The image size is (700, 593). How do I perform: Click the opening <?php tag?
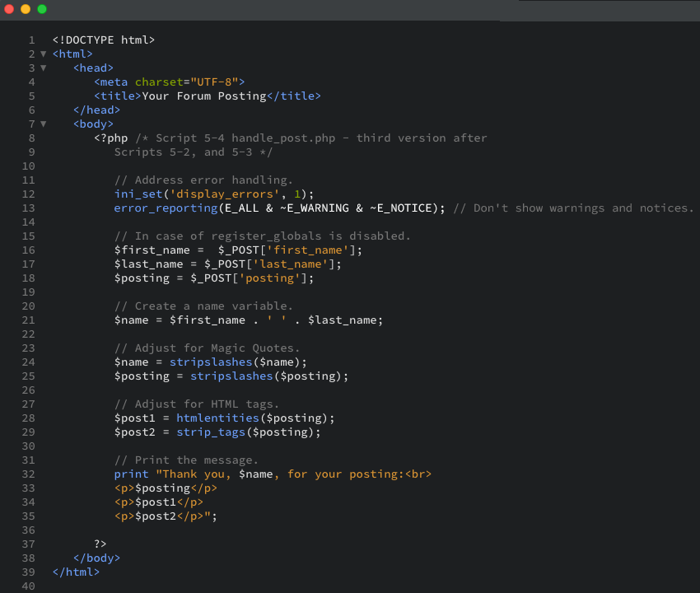(x=110, y=138)
